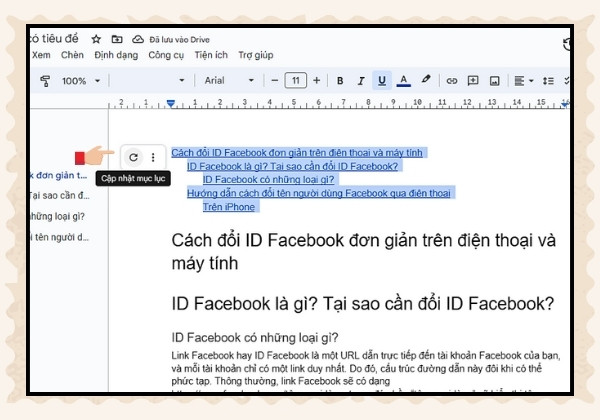Follow the 'ID Facebook là gì?' contents link
Viewport: 600px width, 420px height.
point(292,166)
